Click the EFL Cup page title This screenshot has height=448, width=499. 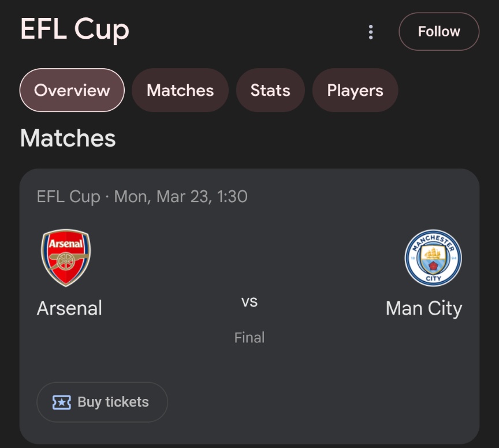(x=75, y=29)
